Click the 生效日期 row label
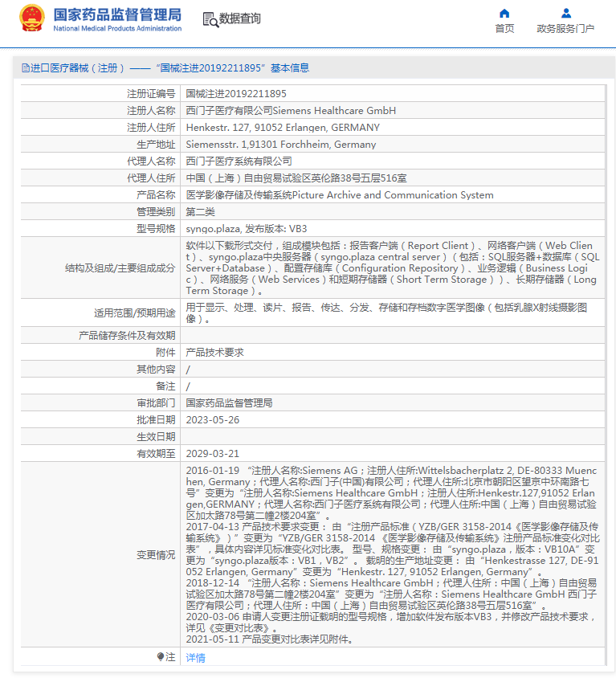 click(156, 437)
